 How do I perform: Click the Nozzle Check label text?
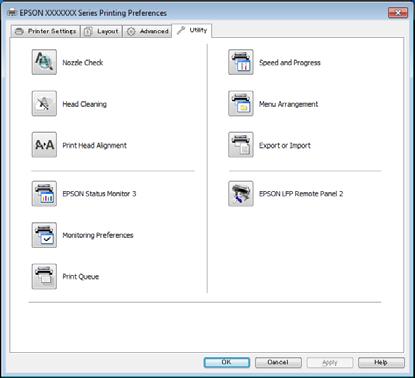click(x=83, y=62)
